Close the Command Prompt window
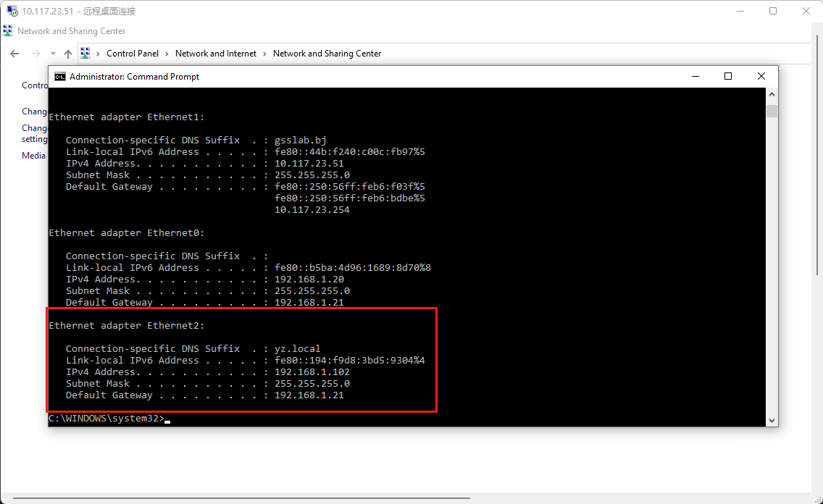823x504 pixels. (x=761, y=76)
